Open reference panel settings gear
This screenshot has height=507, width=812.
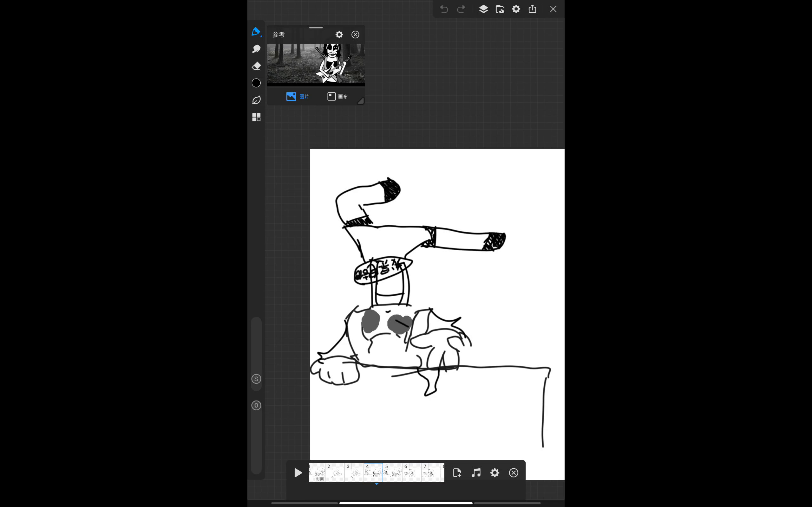[x=339, y=35]
